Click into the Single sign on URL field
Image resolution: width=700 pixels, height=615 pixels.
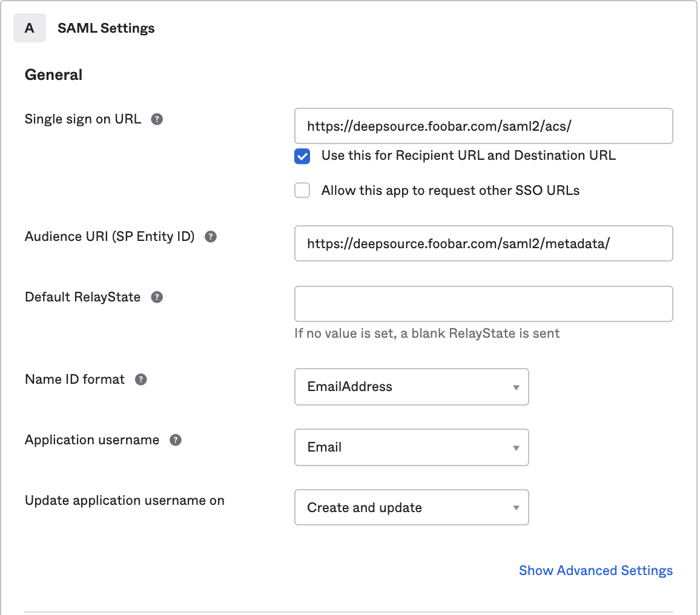(x=483, y=126)
